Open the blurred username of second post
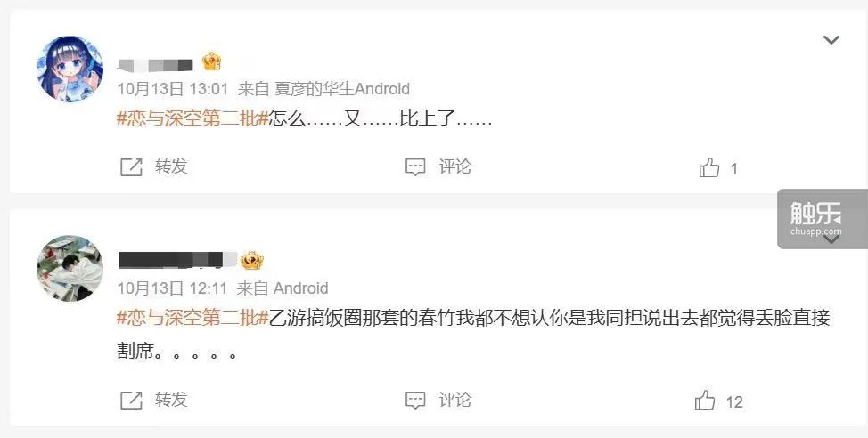Screen dimensions: 868x438 [177, 260]
